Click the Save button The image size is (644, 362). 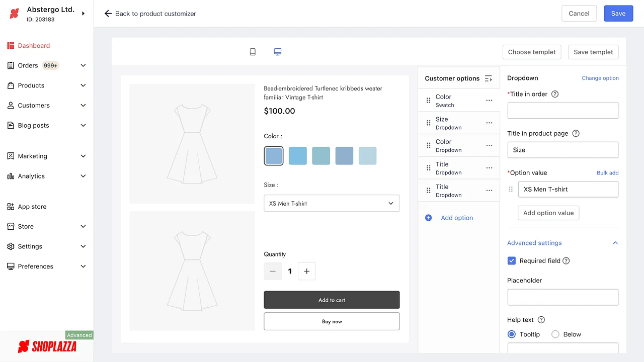click(618, 13)
